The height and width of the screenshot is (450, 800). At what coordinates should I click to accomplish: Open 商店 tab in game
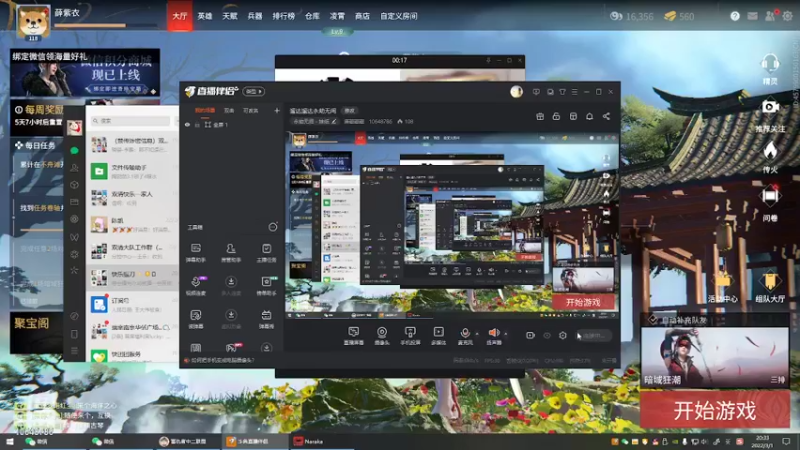pos(362,16)
